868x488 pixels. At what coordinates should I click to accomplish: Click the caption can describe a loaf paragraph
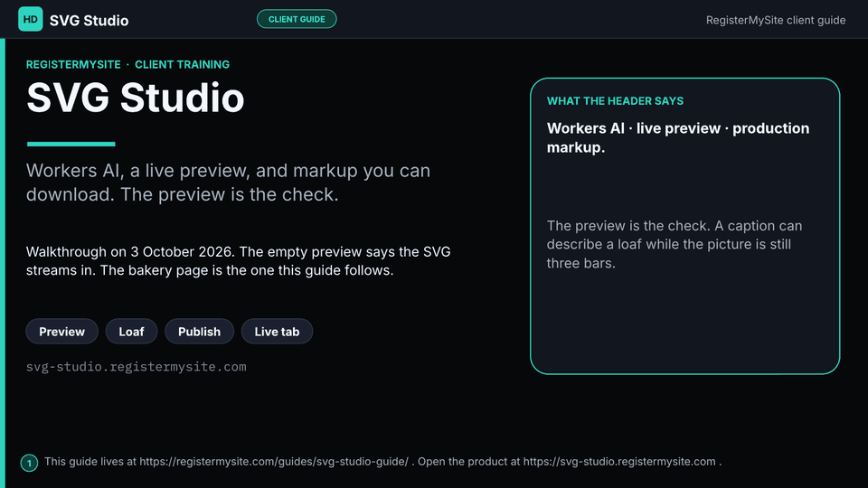675,244
